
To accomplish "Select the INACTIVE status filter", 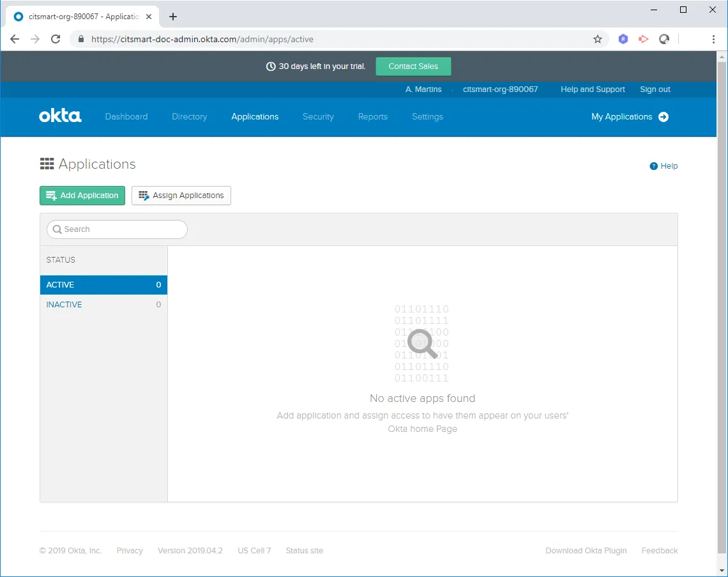I will 103,305.
